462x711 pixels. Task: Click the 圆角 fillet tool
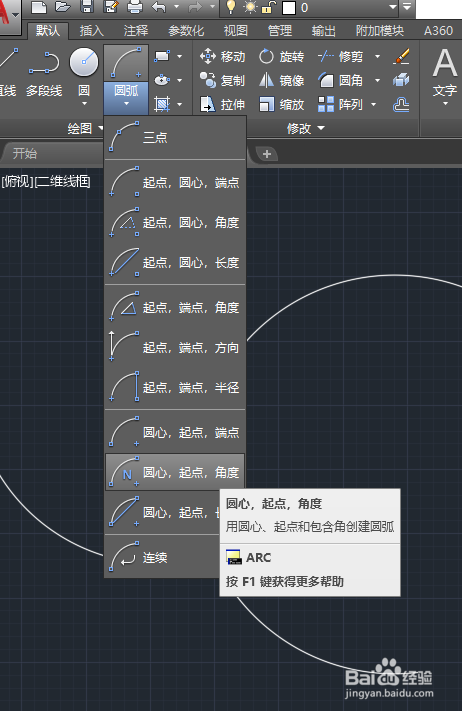pyautogui.click(x=340, y=81)
